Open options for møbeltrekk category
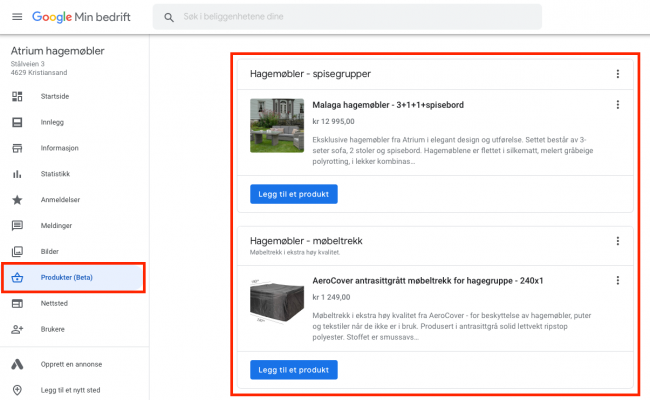650x400 pixels. [618, 241]
